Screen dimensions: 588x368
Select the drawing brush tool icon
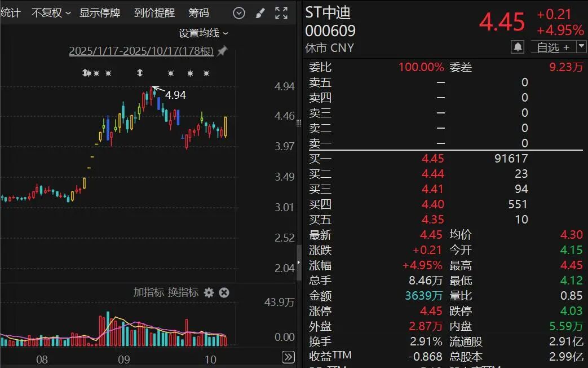click(260, 14)
